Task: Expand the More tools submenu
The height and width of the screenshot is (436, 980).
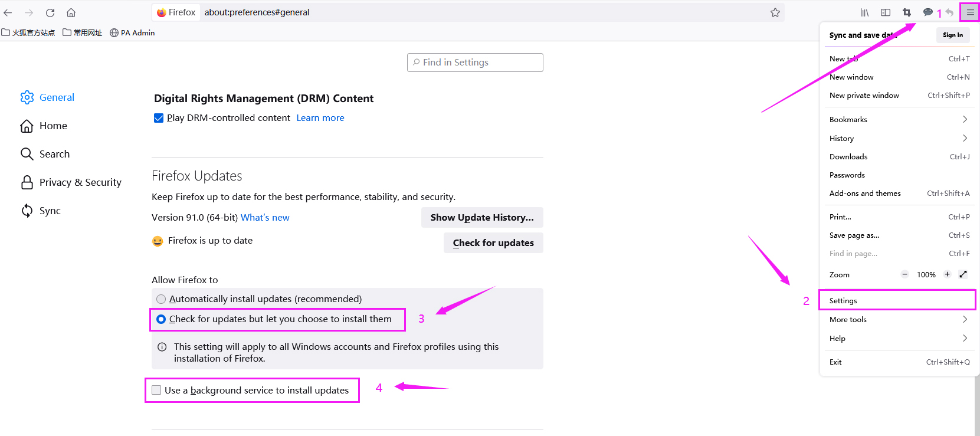Action: (899, 319)
